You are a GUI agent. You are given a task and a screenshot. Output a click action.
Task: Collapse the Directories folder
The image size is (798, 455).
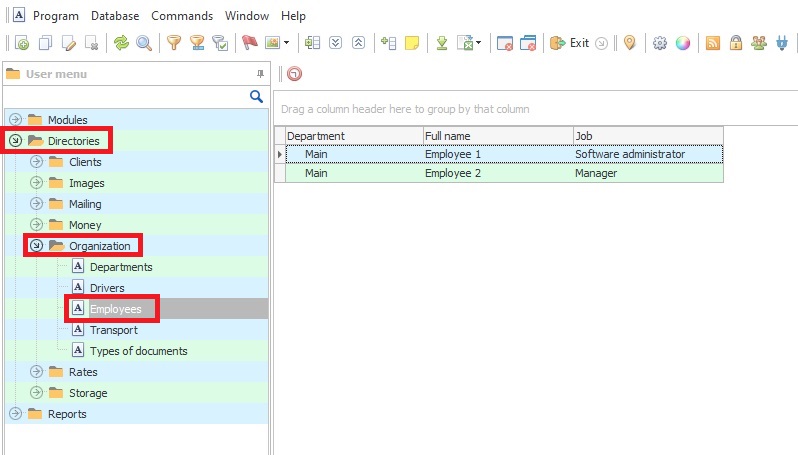click(x=16, y=141)
